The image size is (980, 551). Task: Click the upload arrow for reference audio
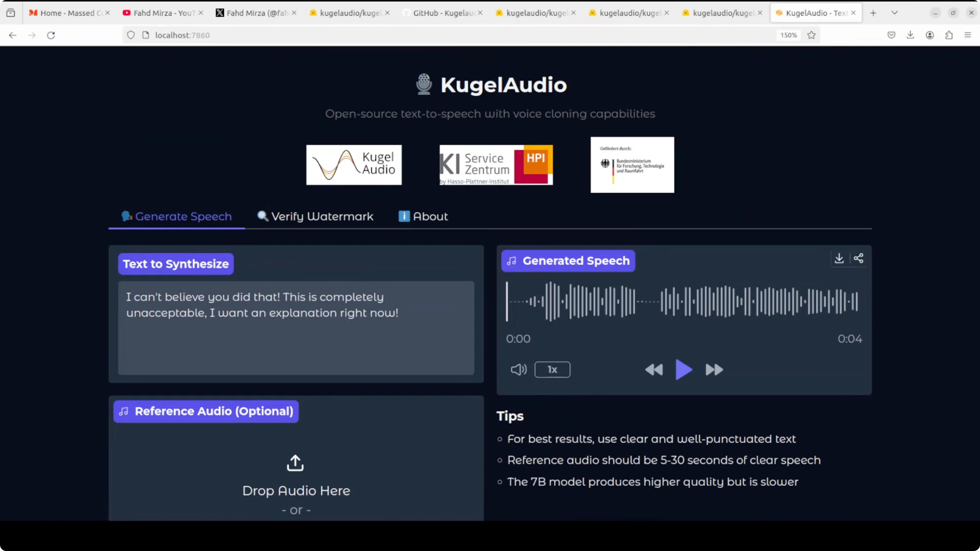click(295, 463)
